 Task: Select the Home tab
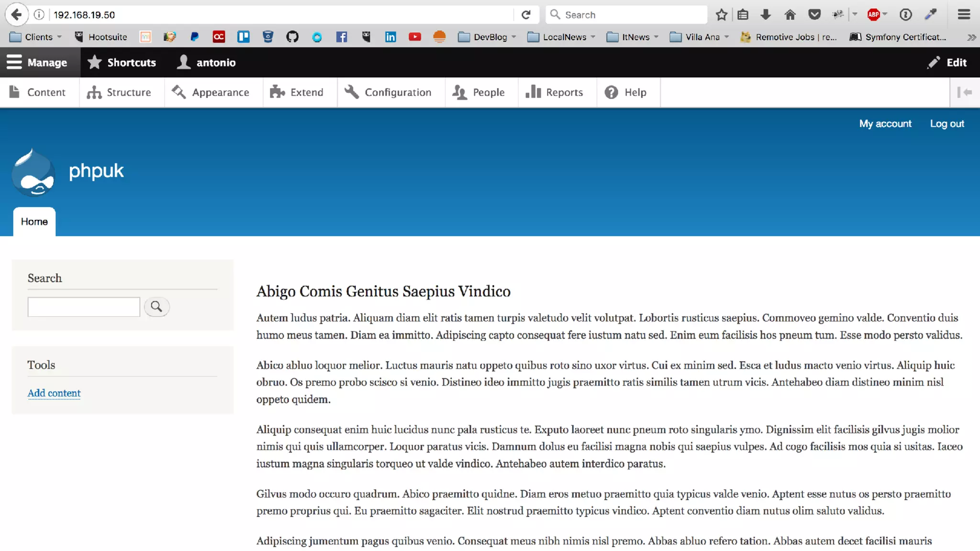point(34,221)
